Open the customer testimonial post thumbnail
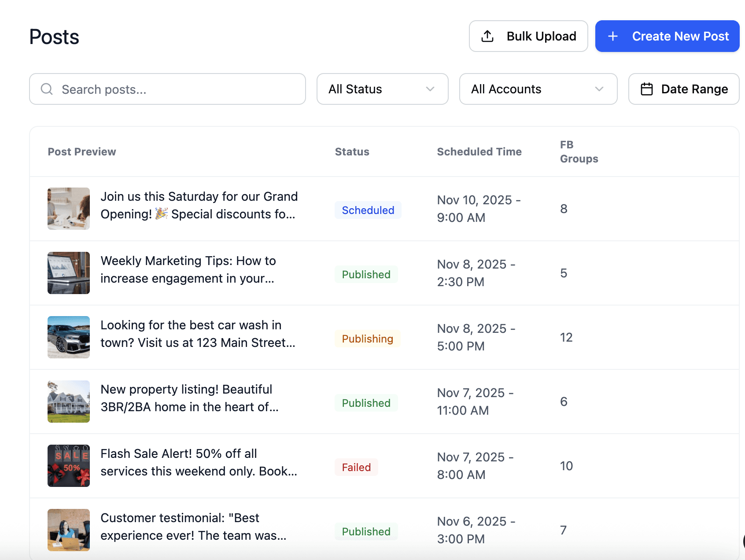Image resolution: width=745 pixels, height=560 pixels. [x=69, y=530]
